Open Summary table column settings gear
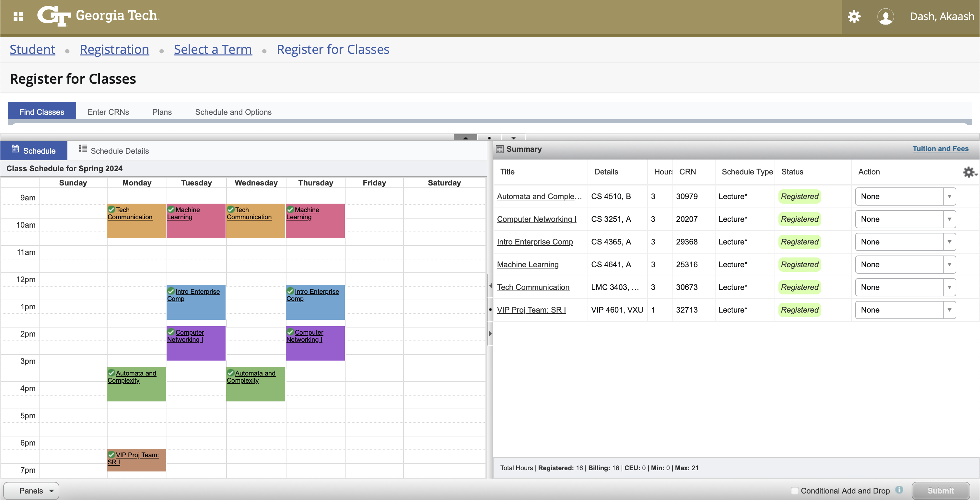This screenshot has width=980, height=500. click(969, 172)
